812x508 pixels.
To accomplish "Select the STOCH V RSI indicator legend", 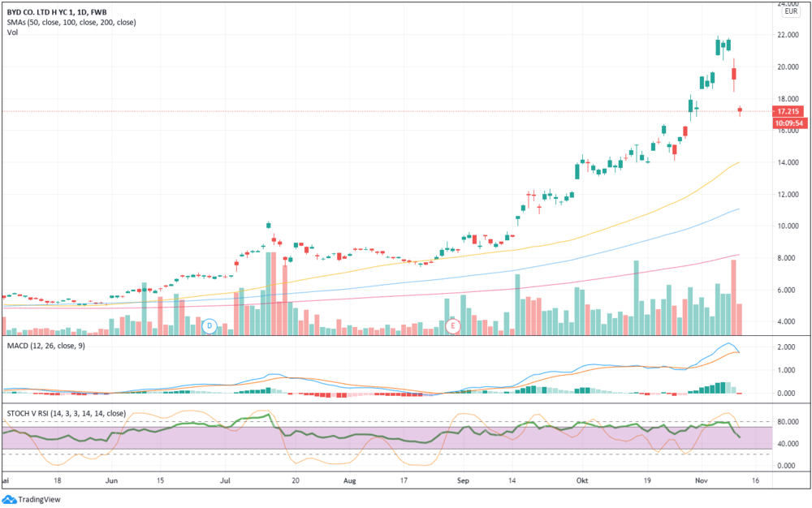I will pyautogui.click(x=67, y=413).
